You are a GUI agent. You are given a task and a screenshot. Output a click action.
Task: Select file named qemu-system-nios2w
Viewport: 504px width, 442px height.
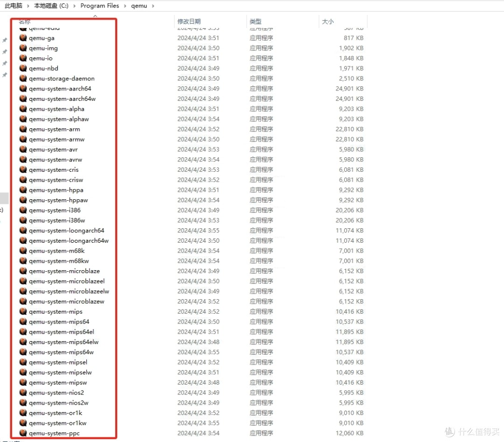[x=58, y=403]
